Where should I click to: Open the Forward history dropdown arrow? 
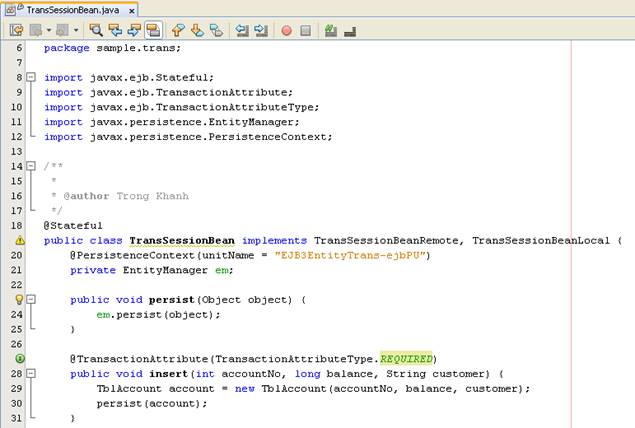(76, 30)
